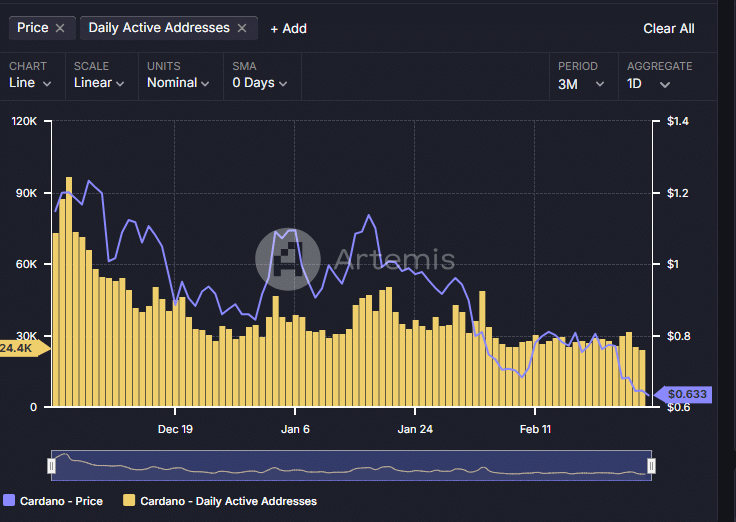Image resolution: width=736 pixels, height=522 pixels.
Task: Remove the Price metric chip
Action: 60,28
